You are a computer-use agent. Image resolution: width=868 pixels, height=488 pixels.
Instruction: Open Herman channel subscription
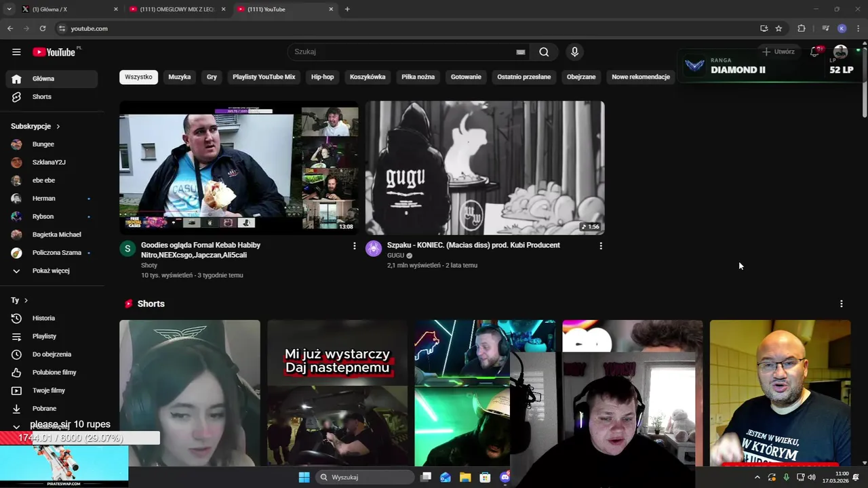coord(52,199)
